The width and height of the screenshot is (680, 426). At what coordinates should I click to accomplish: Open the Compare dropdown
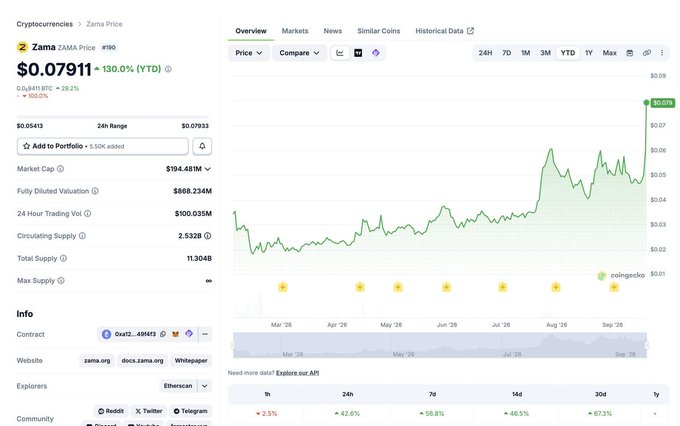pos(299,53)
